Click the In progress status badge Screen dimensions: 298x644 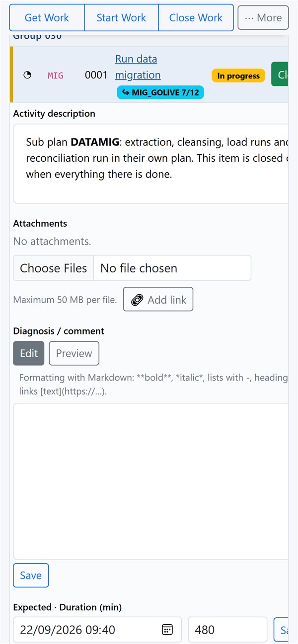[238, 76]
